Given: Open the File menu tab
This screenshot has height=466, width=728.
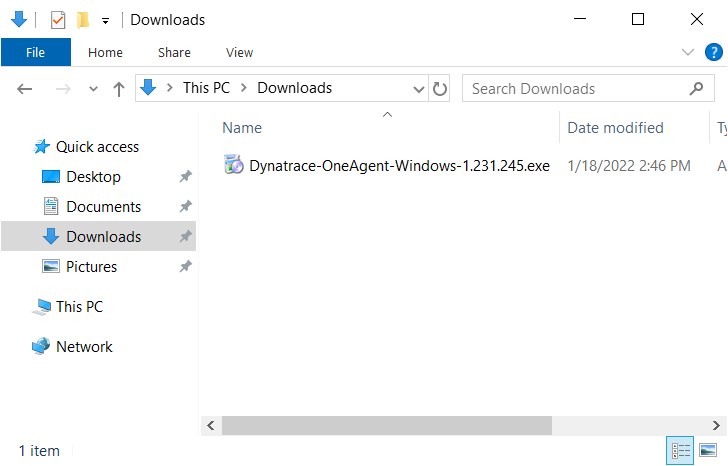Looking at the screenshot, I should tap(36, 52).
